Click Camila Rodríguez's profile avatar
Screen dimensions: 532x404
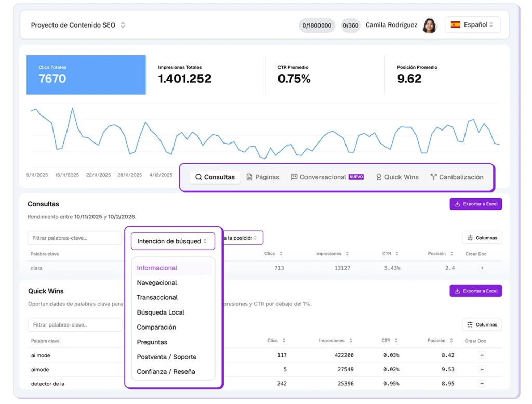click(x=430, y=24)
